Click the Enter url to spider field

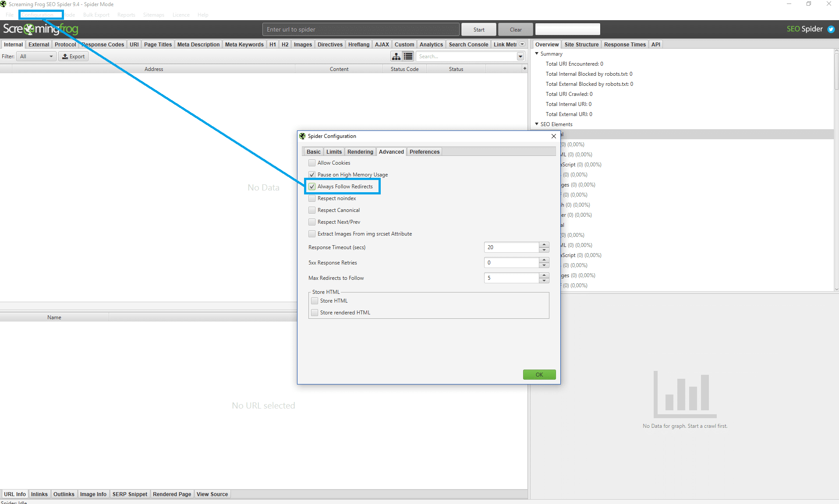pos(361,30)
